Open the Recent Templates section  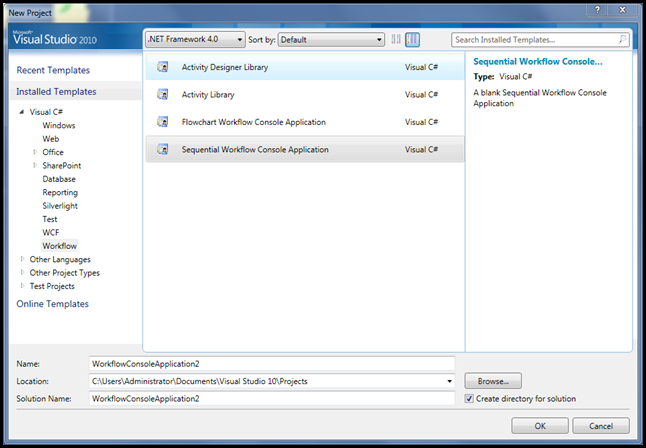click(x=53, y=70)
